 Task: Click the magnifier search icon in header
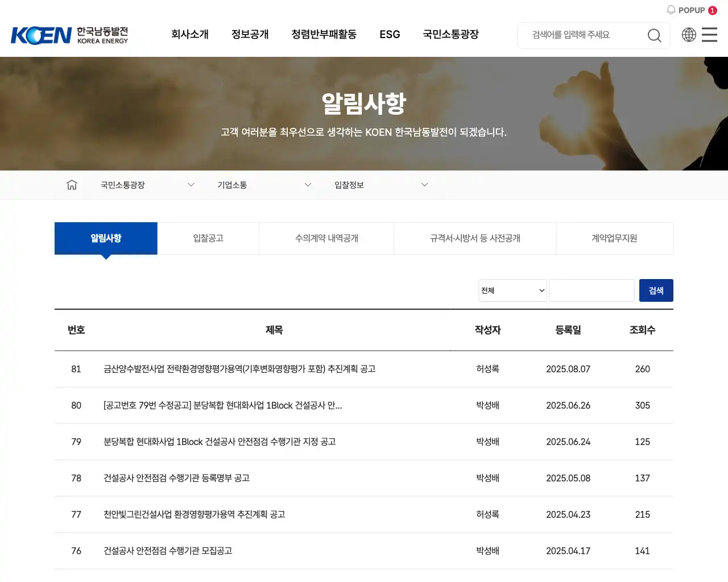(654, 35)
